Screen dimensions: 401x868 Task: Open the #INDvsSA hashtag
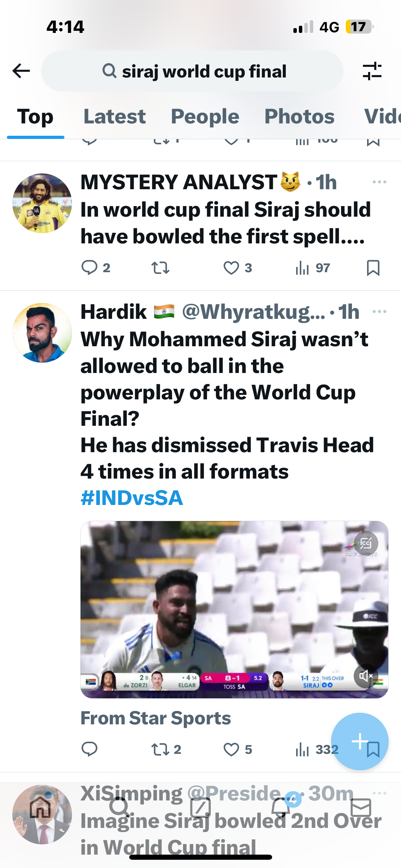click(132, 498)
